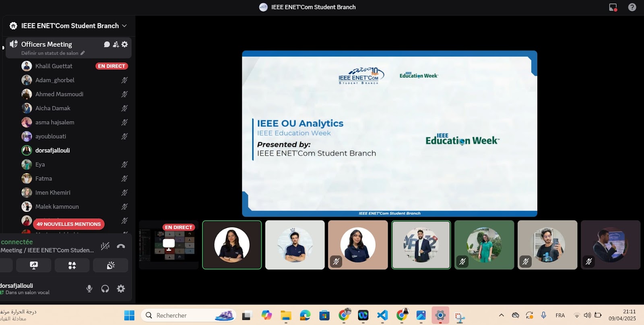Open Windows Start menu
The image size is (644, 325).
pos(129,315)
